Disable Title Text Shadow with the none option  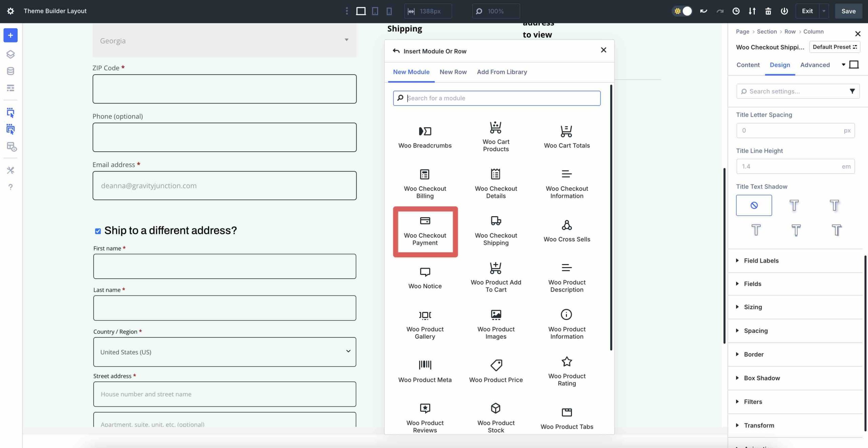(x=754, y=205)
